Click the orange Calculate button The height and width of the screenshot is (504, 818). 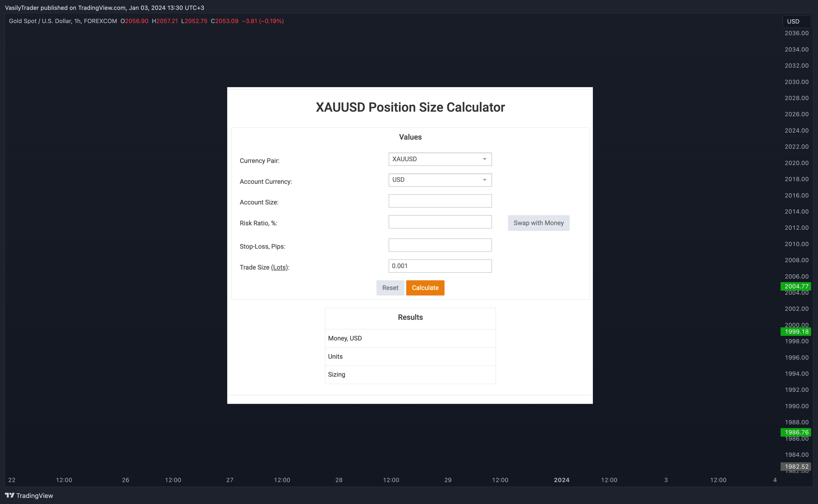[x=425, y=288]
